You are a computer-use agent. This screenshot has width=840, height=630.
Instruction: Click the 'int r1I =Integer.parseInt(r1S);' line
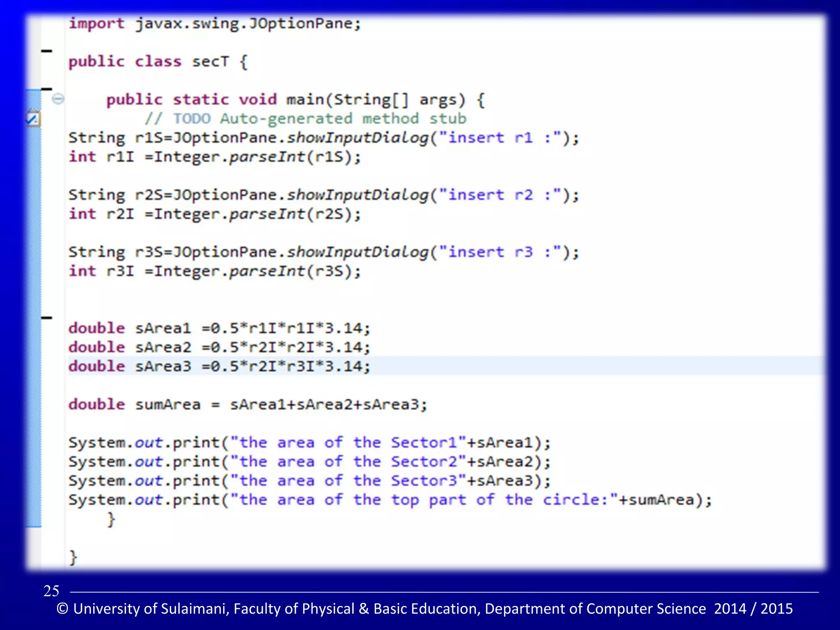(x=215, y=157)
